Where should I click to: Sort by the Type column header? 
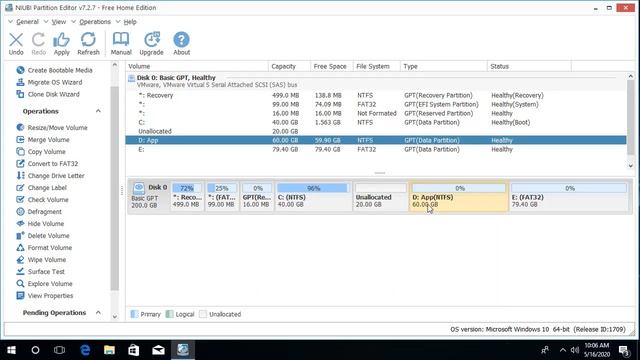(444, 66)
